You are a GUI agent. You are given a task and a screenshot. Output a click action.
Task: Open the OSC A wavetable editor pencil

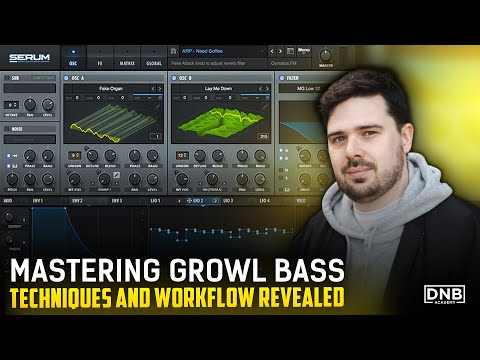pos(157,107)
